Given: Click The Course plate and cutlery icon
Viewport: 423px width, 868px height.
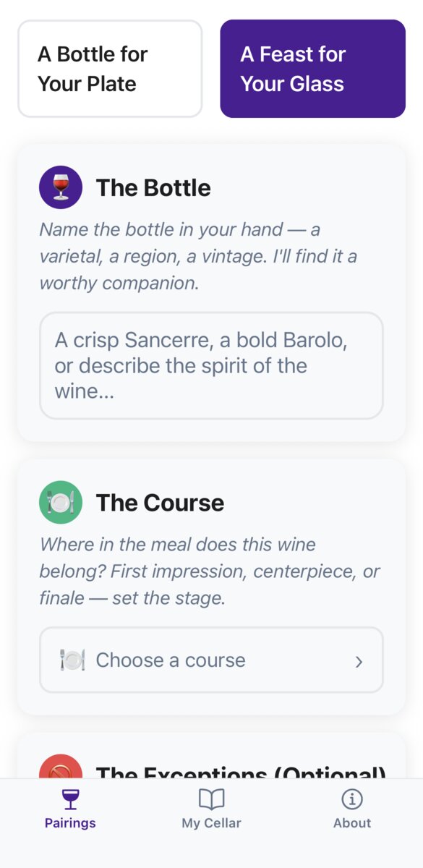Looking at the screenshot, I should point(60,502).
